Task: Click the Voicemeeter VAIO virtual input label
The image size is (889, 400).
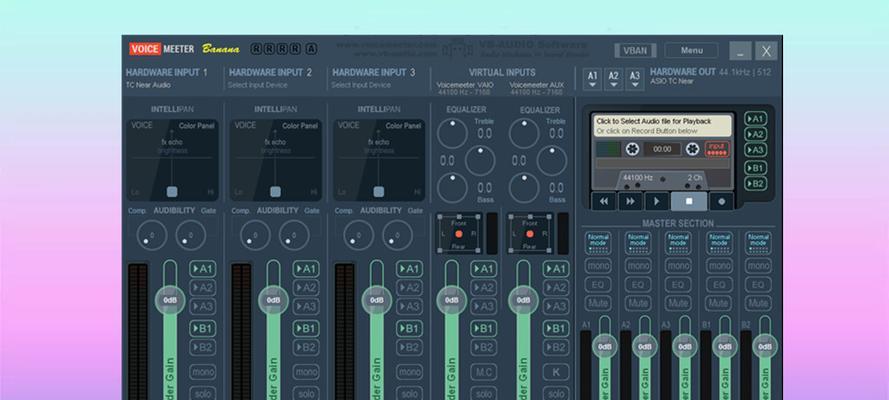Action: [x=465, y=85]
